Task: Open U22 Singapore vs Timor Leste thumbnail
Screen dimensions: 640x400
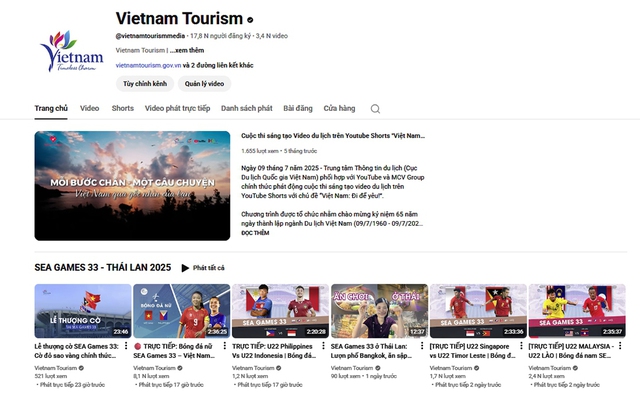Action: (x=478, y=311)
